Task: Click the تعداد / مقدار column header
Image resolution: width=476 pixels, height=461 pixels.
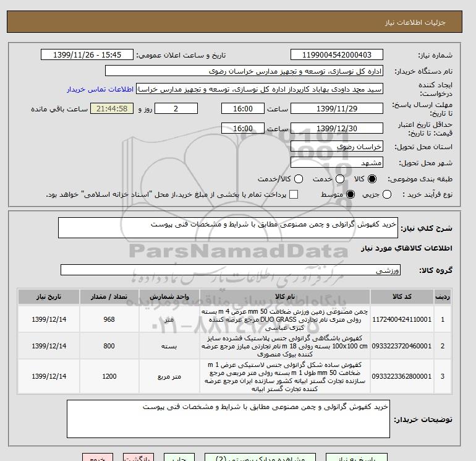Action: pyautogui.click(x=109, y=296)
